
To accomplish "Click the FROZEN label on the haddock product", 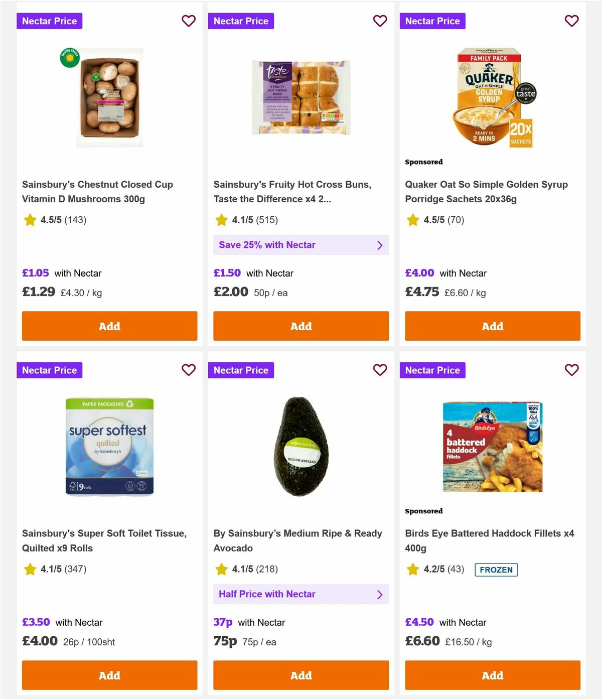I will click(496, 570).
